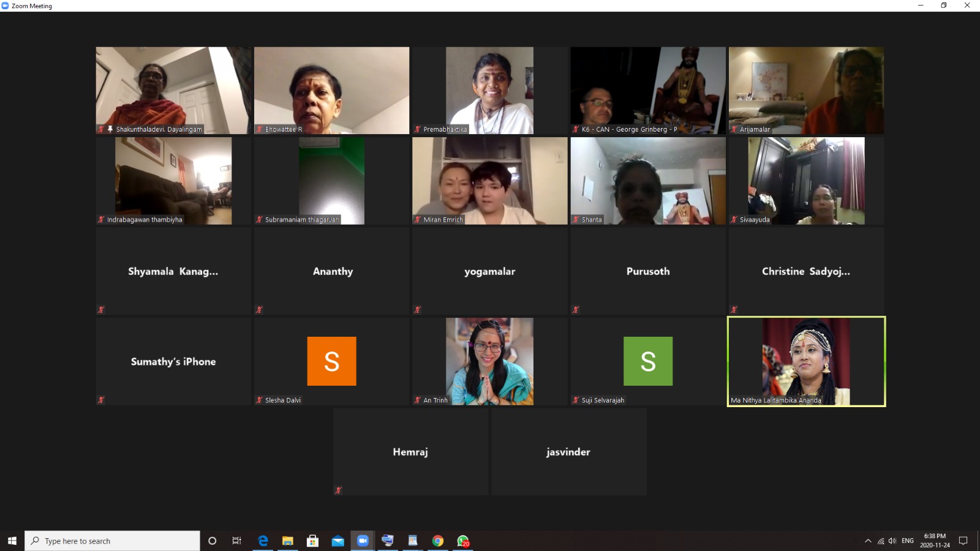The width and height of the screenshot is (980, 551).
Task: Open the clock and date flyout
Action: [935, 541]
